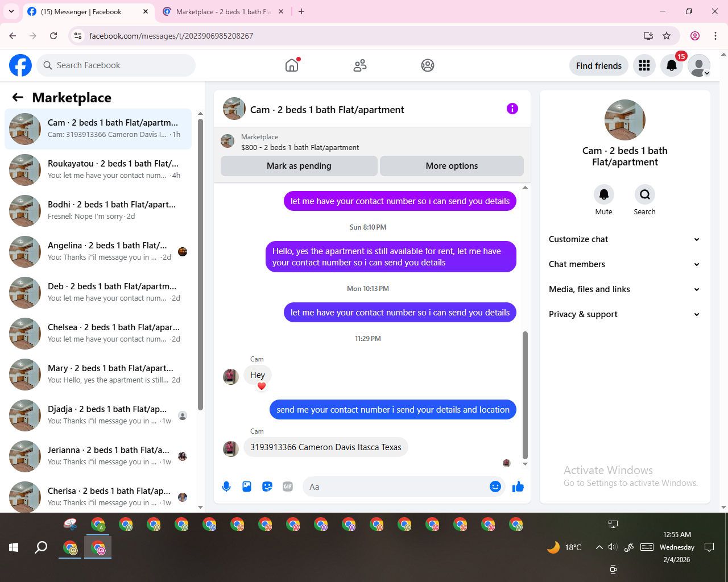Open the account profile avatar menu
Screen dimensions: 728x582
(699, 65)
